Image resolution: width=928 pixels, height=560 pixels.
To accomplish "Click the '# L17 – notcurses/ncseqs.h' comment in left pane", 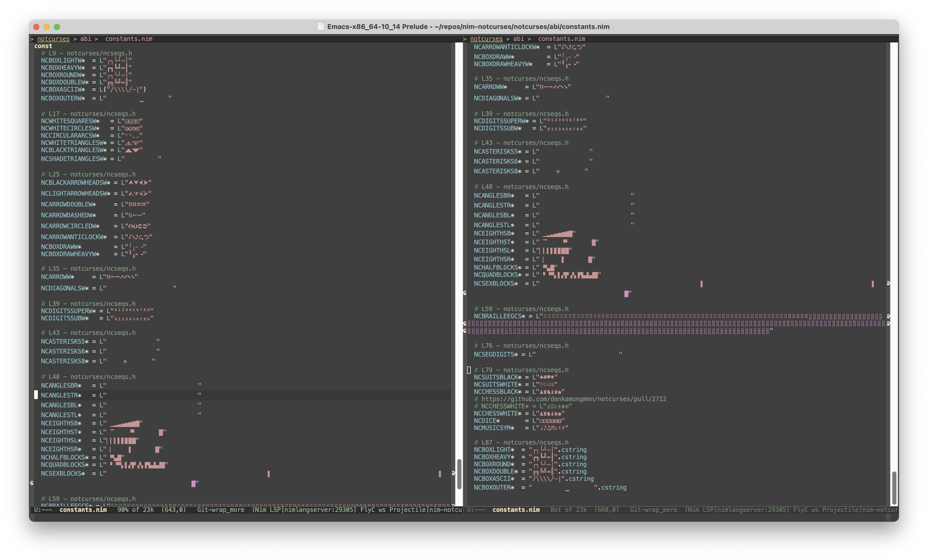I will click(88, 114).
